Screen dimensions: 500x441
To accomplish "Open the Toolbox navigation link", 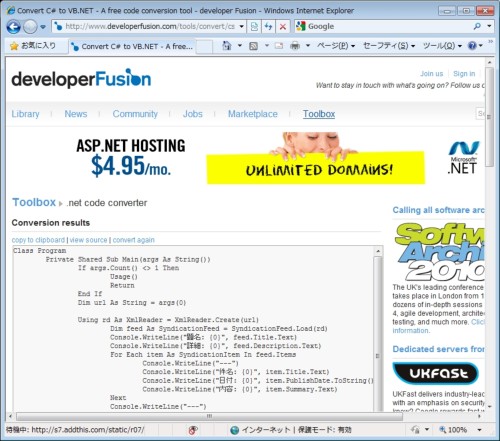I will pos(319,114).
